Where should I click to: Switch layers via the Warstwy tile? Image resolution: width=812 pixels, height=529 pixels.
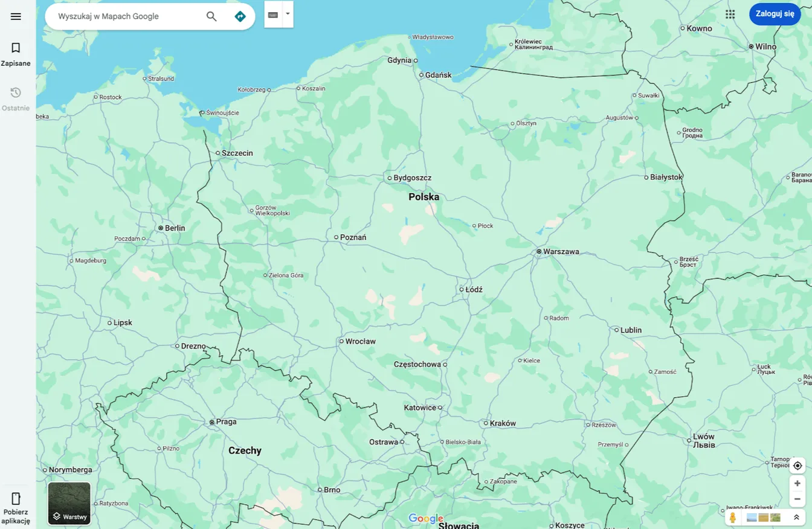(x=69, y=504)
